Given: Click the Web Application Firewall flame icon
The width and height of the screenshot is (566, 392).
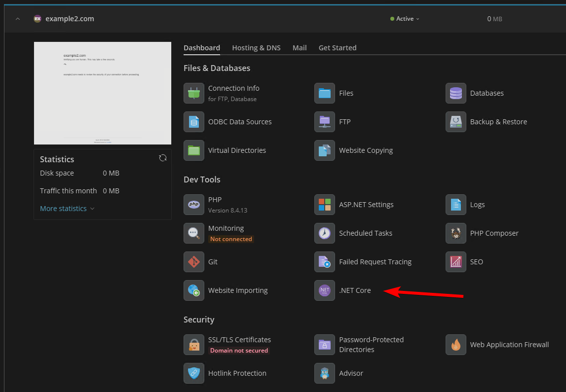Looking at the screenshot, I should click(x=455, y=345).
